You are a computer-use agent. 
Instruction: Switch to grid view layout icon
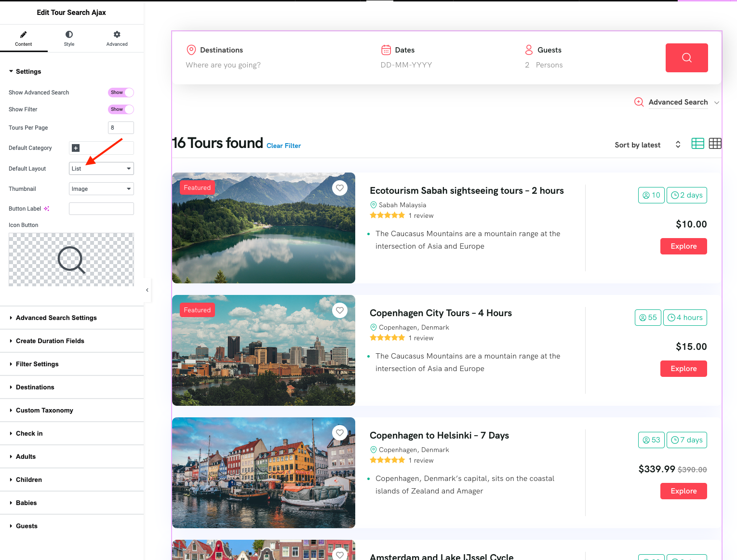tap(715, 144)
